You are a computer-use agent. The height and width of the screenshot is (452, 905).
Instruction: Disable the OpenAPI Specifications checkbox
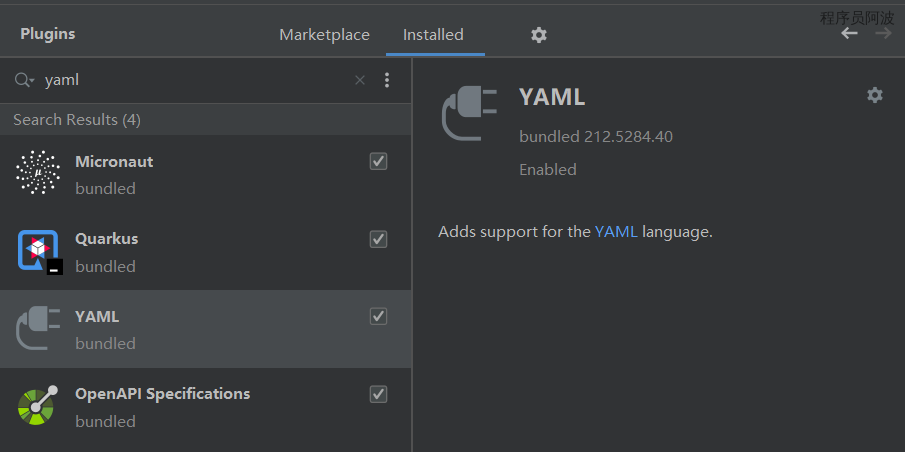click(378, 394)
